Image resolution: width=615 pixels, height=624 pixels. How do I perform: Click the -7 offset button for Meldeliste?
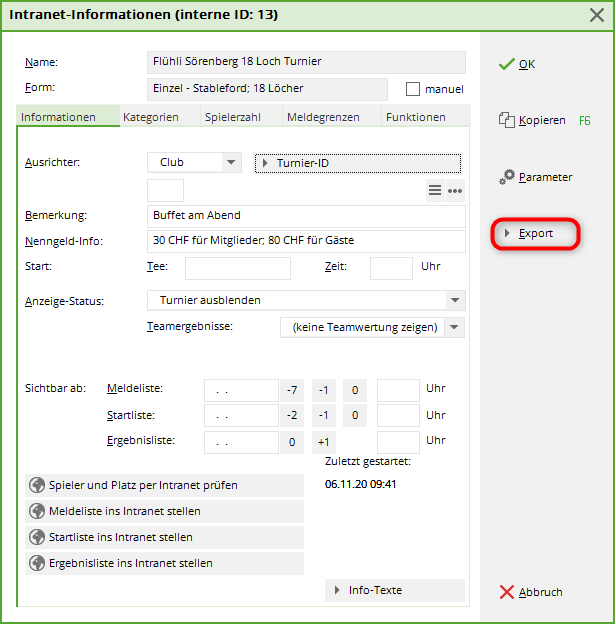pyautogui.click(x=292, y=389)
